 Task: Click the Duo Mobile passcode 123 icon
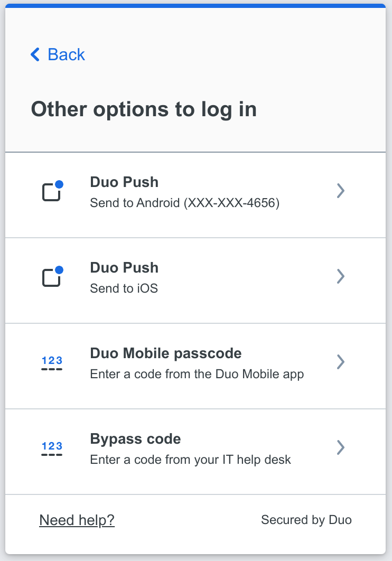click(x=52, y=363)
